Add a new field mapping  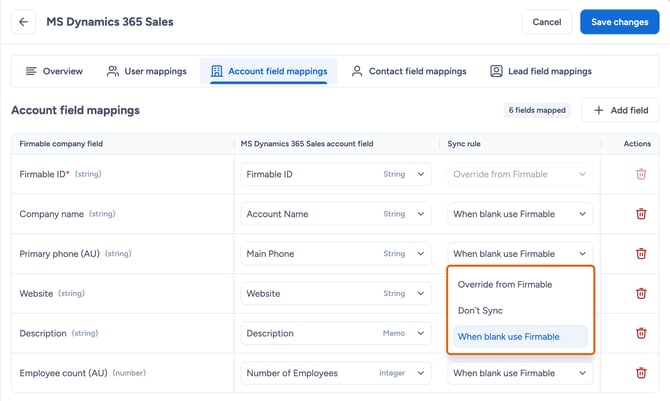coord(620,110)
